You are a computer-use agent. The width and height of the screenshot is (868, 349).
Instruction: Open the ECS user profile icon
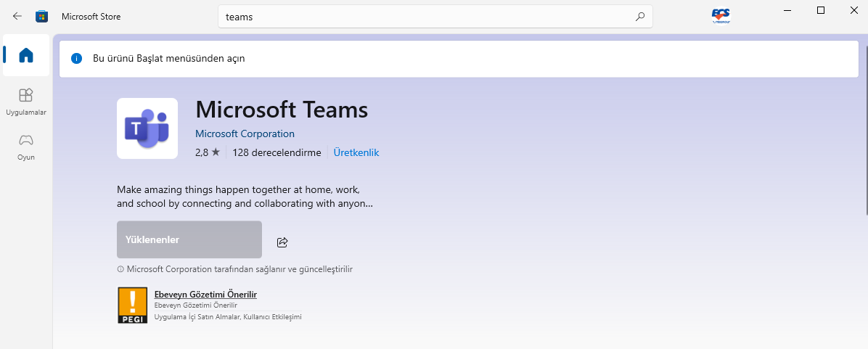pyautogui.click(x=720, y=16)
